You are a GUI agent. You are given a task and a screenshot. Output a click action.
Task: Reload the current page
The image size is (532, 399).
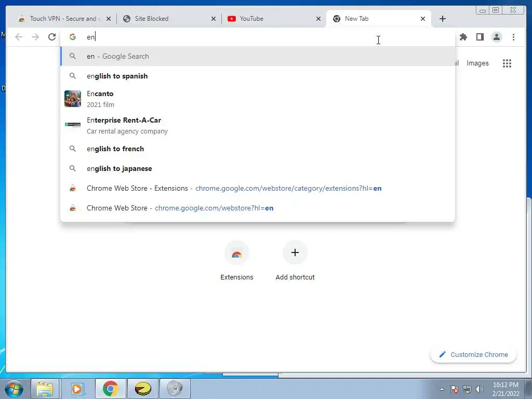click(52, 37)
